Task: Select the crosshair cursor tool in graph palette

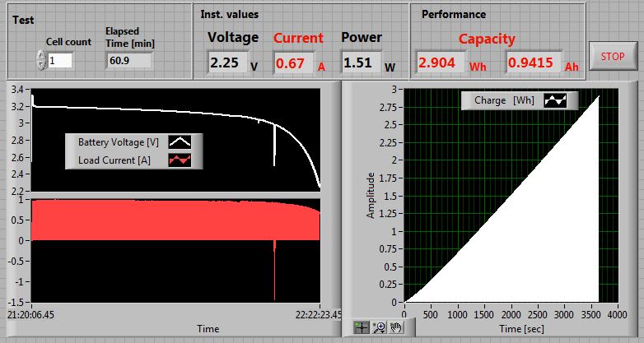Action: [x=360, y=327]
